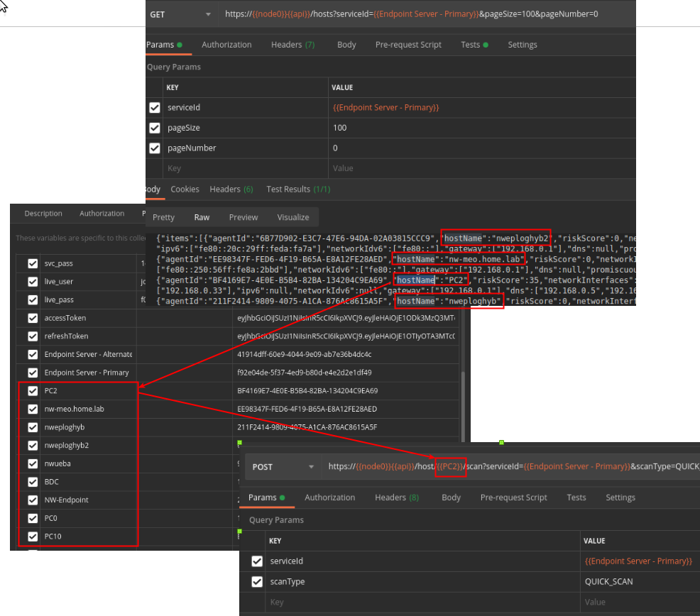The height and width of the screenshot is (616, 700).
Task: Disable the PC2 variable checkbox
Action: [x=33, y=391]
